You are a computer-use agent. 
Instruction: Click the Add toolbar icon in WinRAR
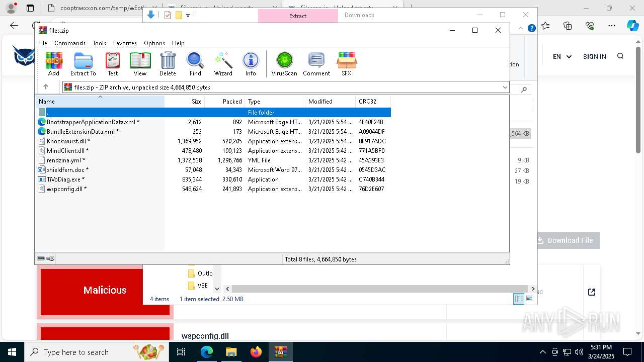[54, 64]
